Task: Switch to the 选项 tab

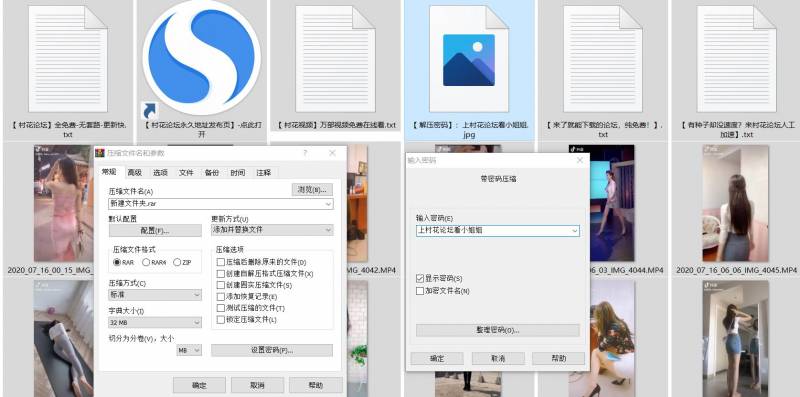Action: [160, 172]
